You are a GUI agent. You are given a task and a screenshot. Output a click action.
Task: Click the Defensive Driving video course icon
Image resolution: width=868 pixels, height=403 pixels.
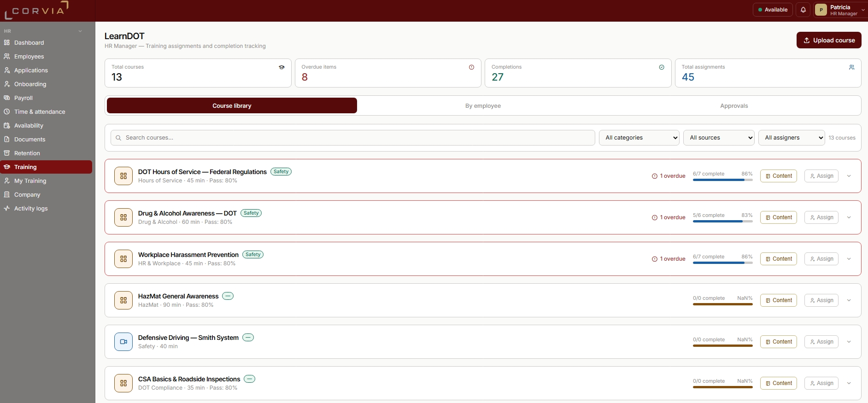(x=123, y=342)
